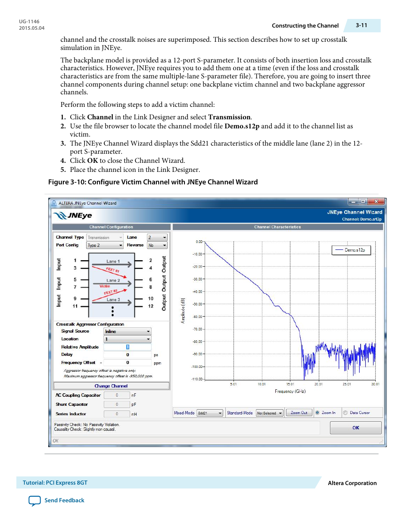Click the AC Coupling Capacitor field
The height and width of the screenshot is (532, 411).
click(x=117, y=395)
